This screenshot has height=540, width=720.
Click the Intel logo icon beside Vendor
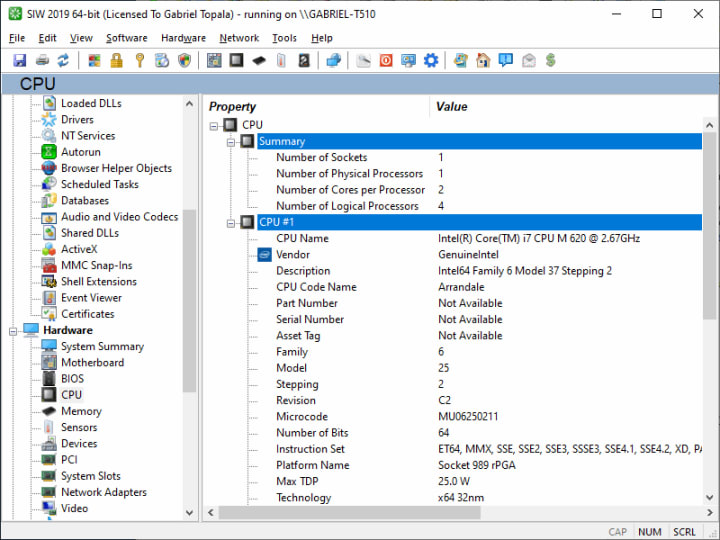(x=264, y=254)
